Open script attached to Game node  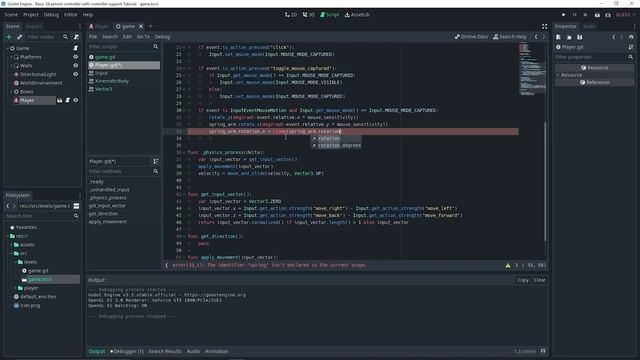(x=76, y=48)
